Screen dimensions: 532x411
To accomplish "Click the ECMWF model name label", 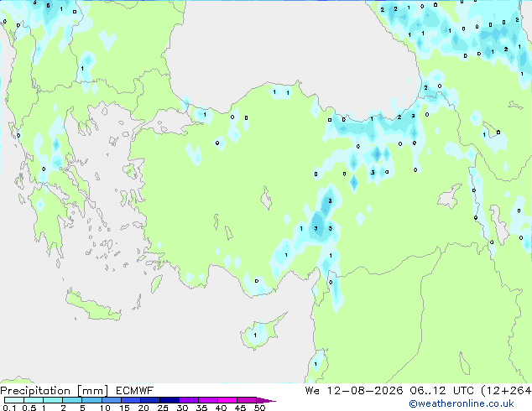I will tap(135, 391).
